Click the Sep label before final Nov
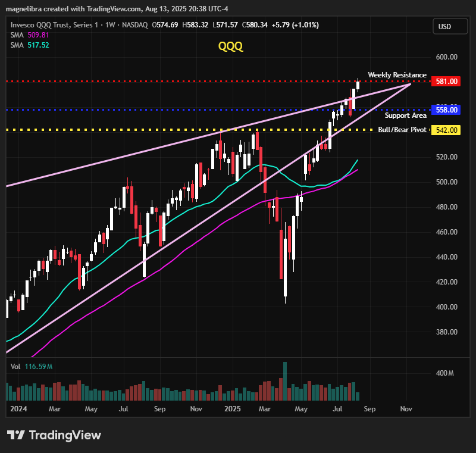 369,409
